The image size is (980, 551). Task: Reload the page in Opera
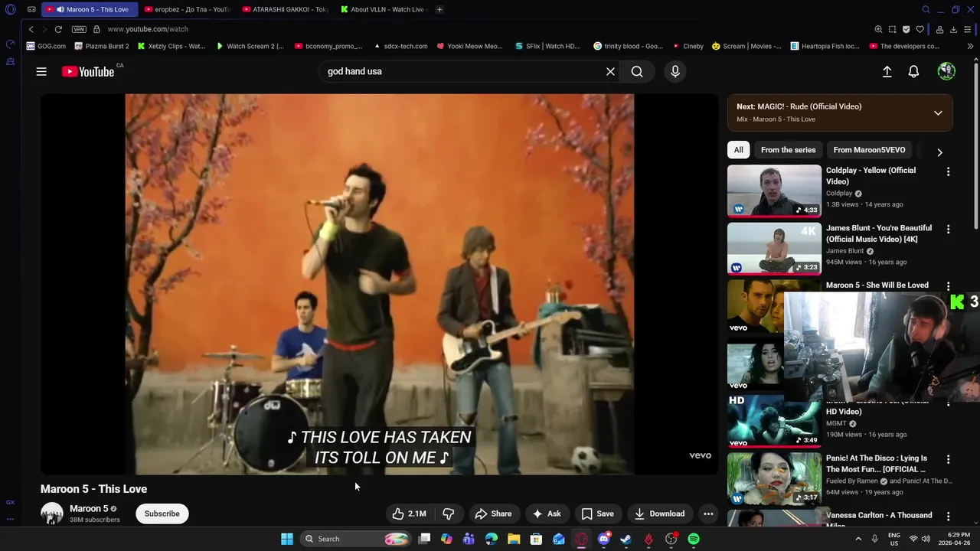point(58,29)
